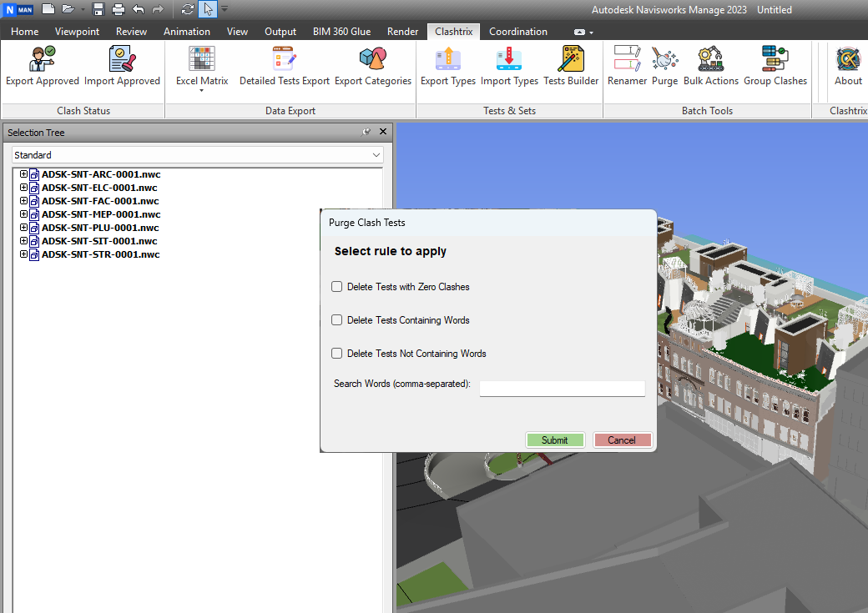This screenshot has height=613, width=868.
Task: Click the New file icon in quick access toolbar
Action: 48,9
